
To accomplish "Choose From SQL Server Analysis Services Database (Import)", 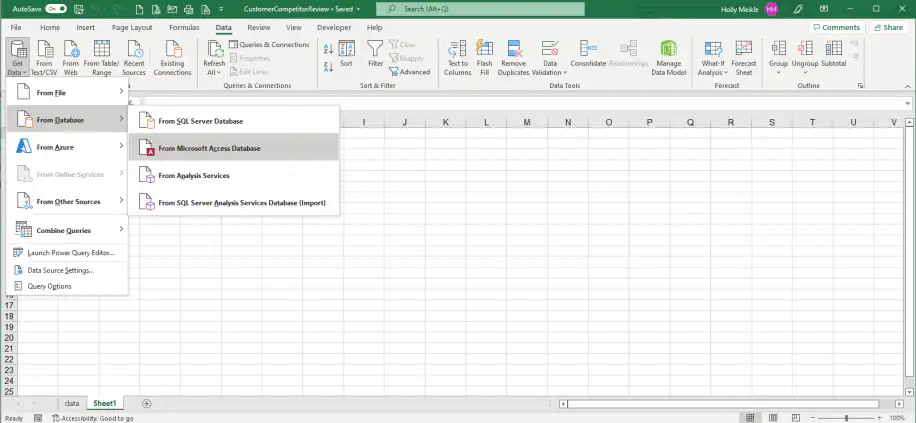I will pos(234,203).
